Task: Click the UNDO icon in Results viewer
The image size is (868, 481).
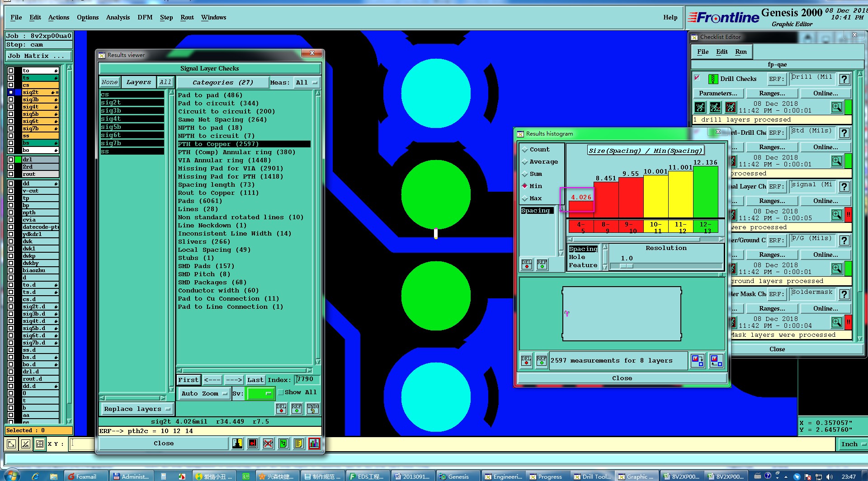Action: coord(312,409)
